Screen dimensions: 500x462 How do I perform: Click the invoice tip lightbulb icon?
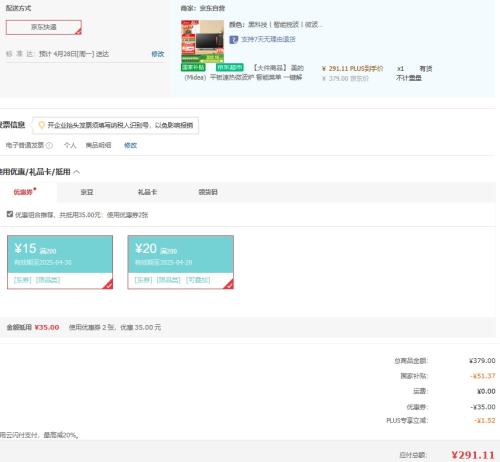click(x=42, y=125)
